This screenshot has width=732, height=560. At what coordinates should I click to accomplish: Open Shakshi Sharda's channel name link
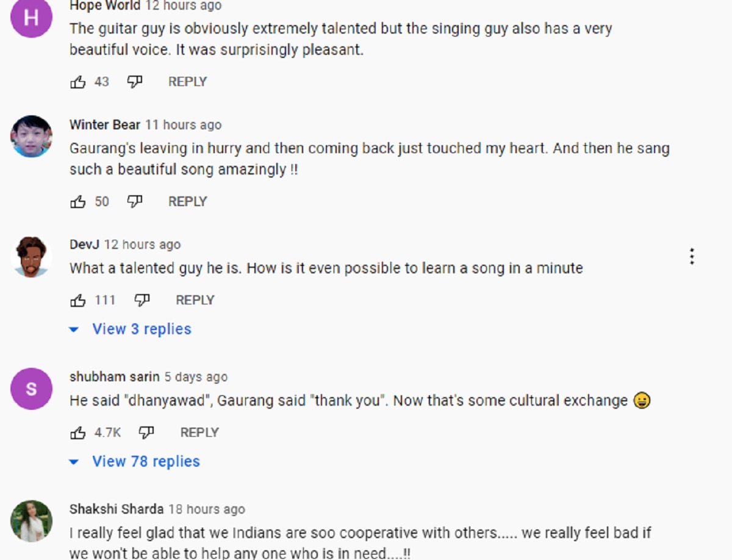point(117,509)
